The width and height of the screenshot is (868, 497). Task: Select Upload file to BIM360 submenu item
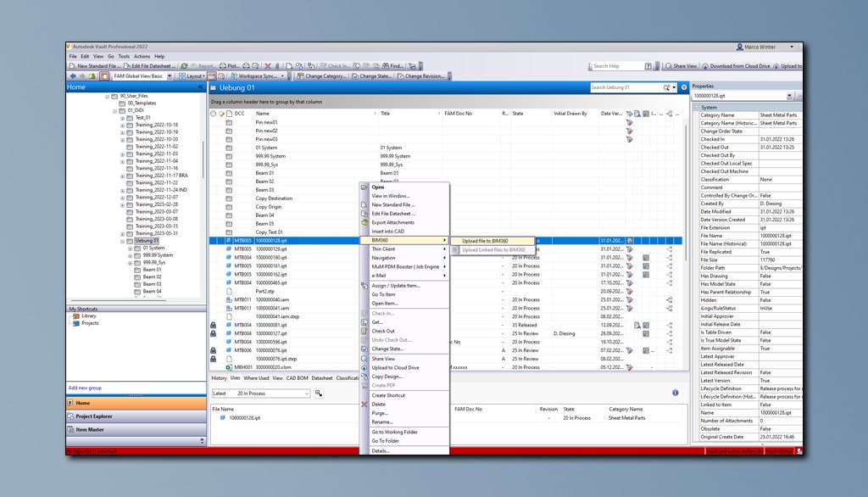486,240
